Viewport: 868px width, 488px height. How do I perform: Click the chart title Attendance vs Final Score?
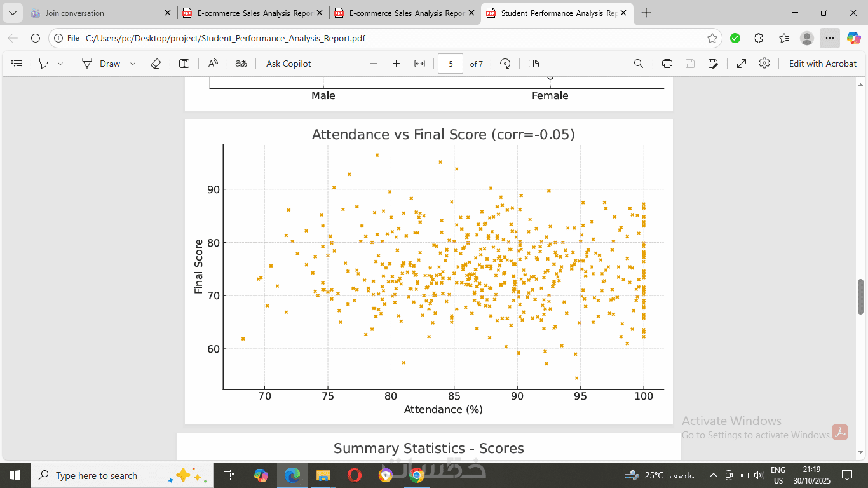(443, 134)
